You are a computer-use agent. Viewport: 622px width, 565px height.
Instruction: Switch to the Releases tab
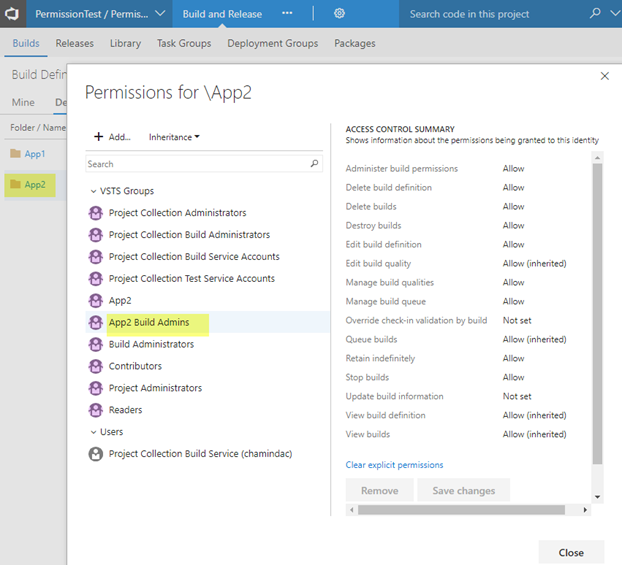74,44
